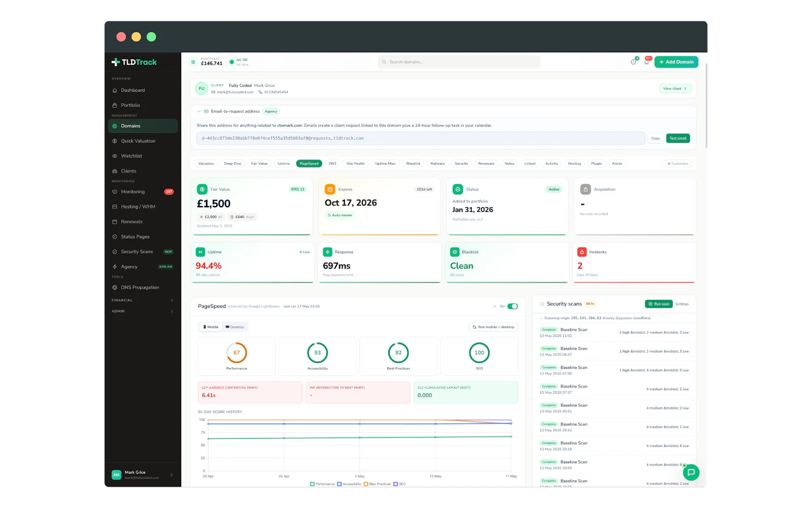Select the Domains menu item

tap(143, 126)
